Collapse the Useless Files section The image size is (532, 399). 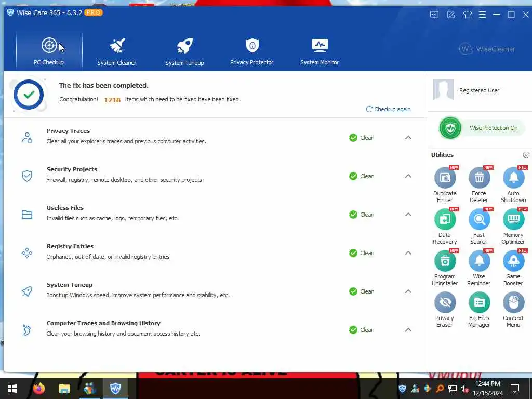click(x=408, y=214)
